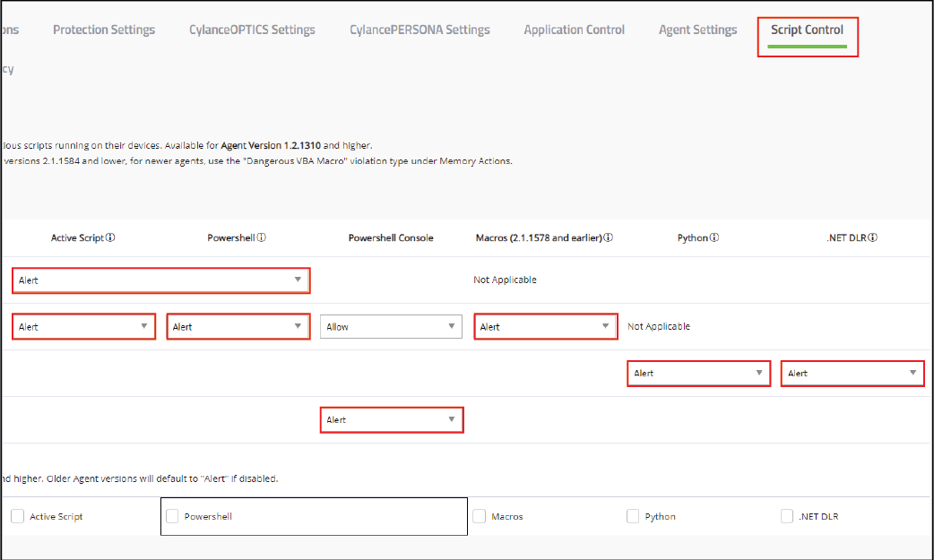
Task: Expand the Alert dropdown under Macros column
Action: point(546,326)
